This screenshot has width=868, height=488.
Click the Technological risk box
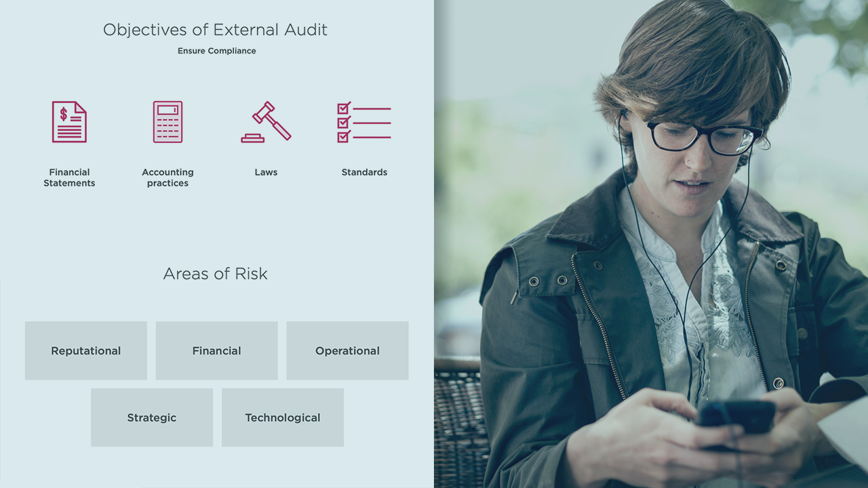click(x=282, y=418)
